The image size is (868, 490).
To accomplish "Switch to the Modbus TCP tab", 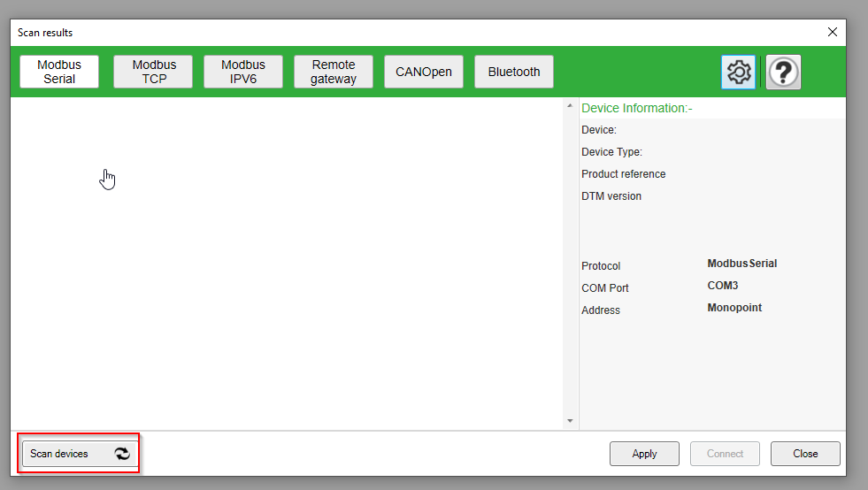I will point(153,72).
